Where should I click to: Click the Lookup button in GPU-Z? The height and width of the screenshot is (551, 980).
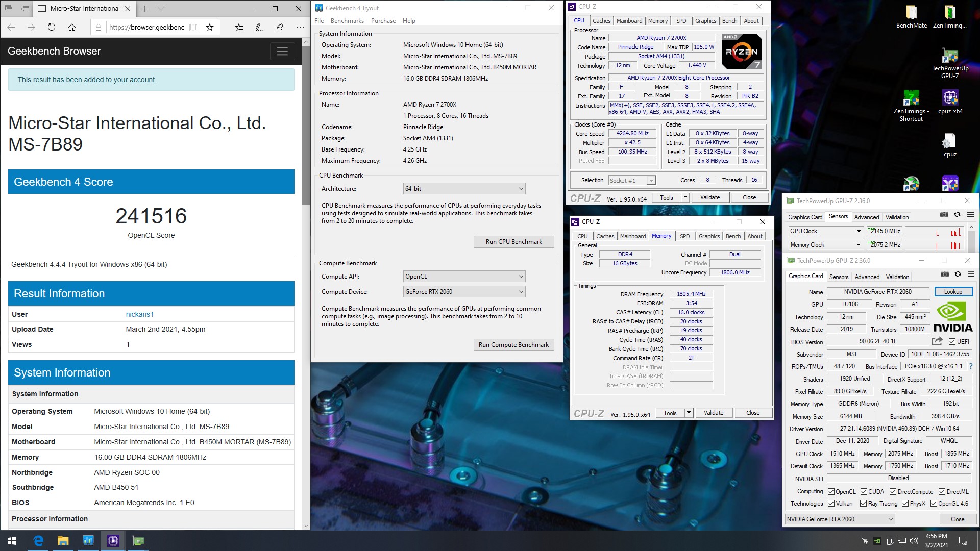(x=953, y=292)
